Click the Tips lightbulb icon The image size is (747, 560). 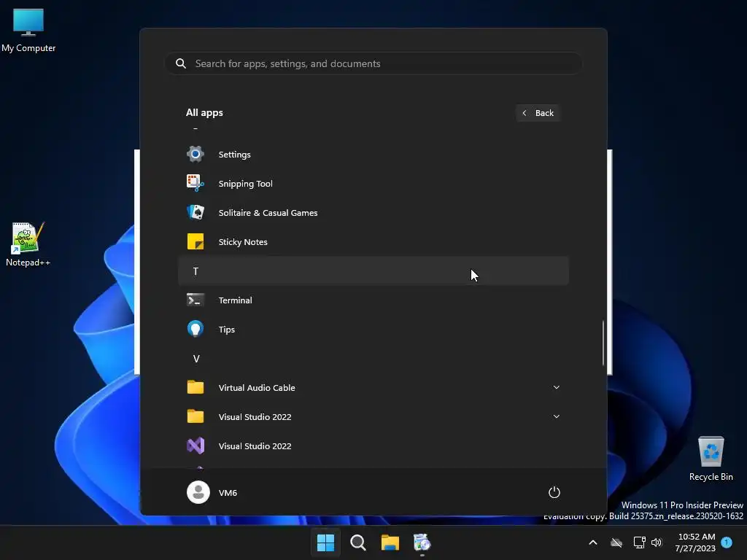point(196,329)
